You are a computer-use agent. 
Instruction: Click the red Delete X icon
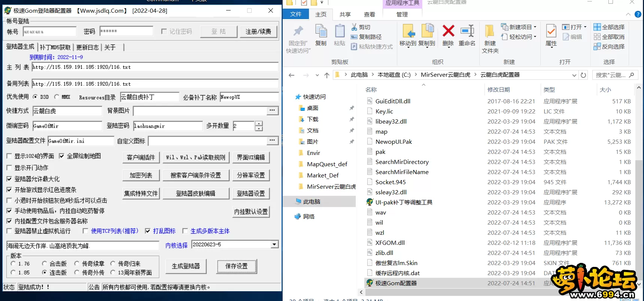click(448, 31)
